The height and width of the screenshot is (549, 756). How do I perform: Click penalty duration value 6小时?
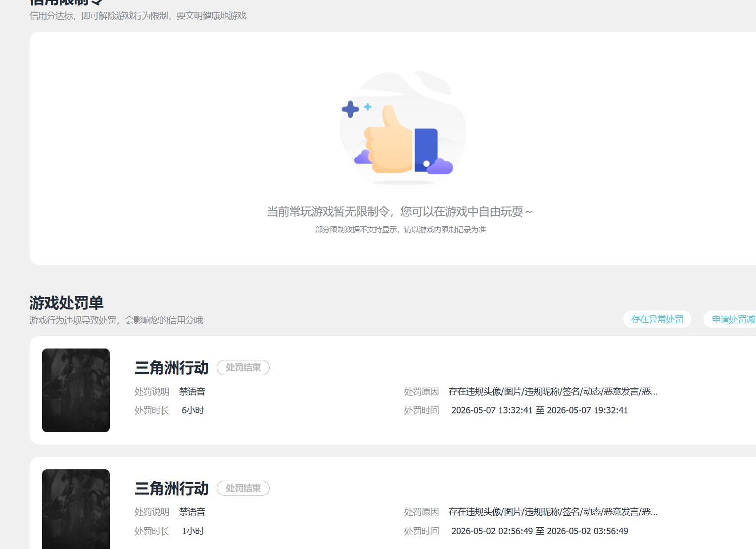coord(193,410)
